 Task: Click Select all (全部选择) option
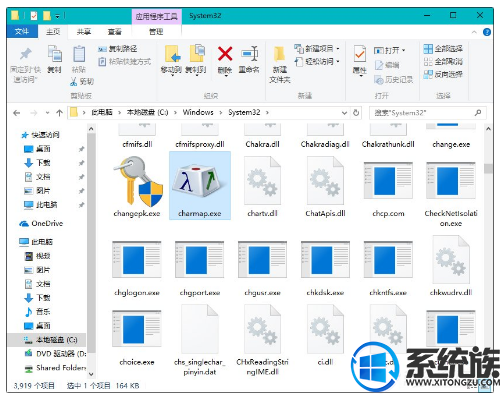pos(443,49)
